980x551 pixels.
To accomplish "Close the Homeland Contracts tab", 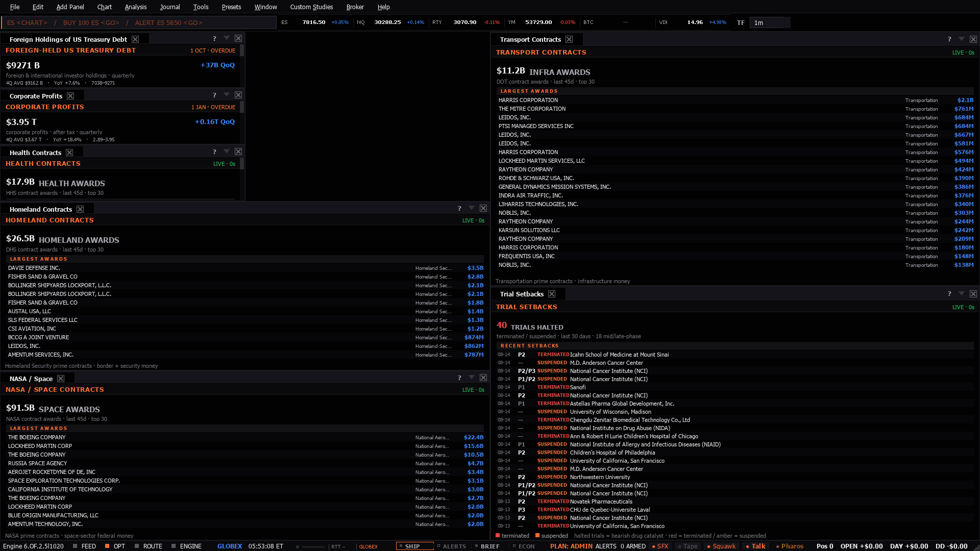I will click(80, 209).
